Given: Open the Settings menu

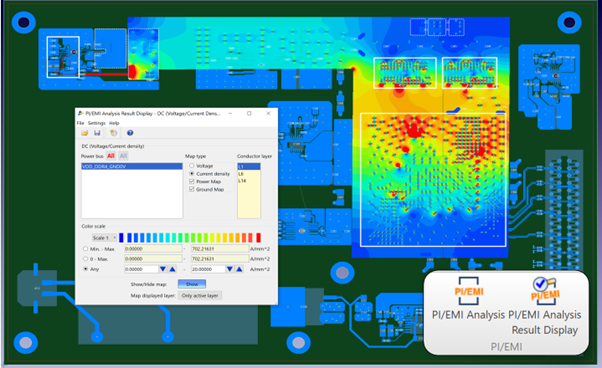Looking at the screenshot, I should pos(96,123).
